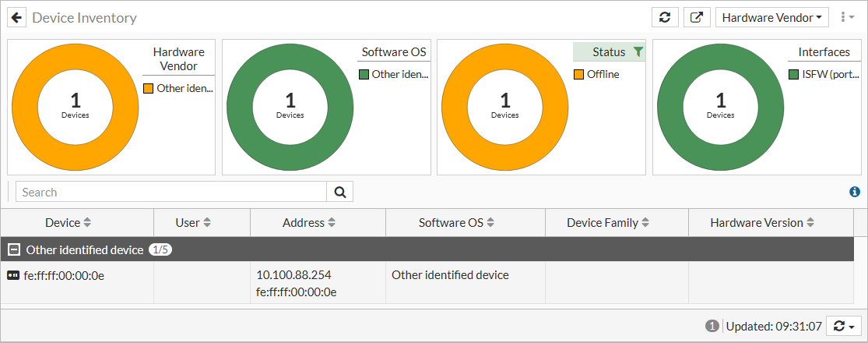
Task: Click the green Software OS legend swatch
Action: [x=364, y=75]
